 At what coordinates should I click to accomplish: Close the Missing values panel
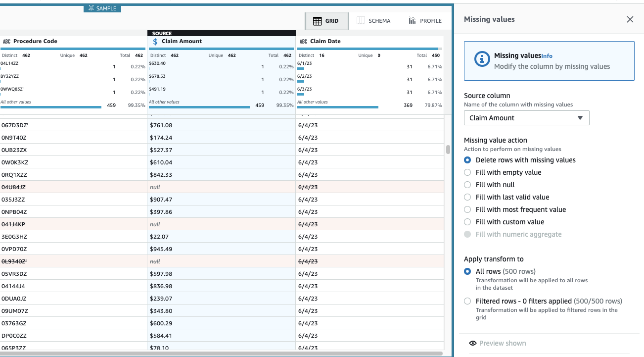pos(630,19)
